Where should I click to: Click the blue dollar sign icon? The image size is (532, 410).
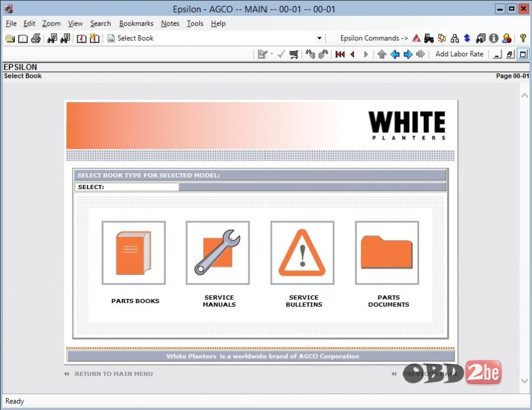tap(467, 38)
